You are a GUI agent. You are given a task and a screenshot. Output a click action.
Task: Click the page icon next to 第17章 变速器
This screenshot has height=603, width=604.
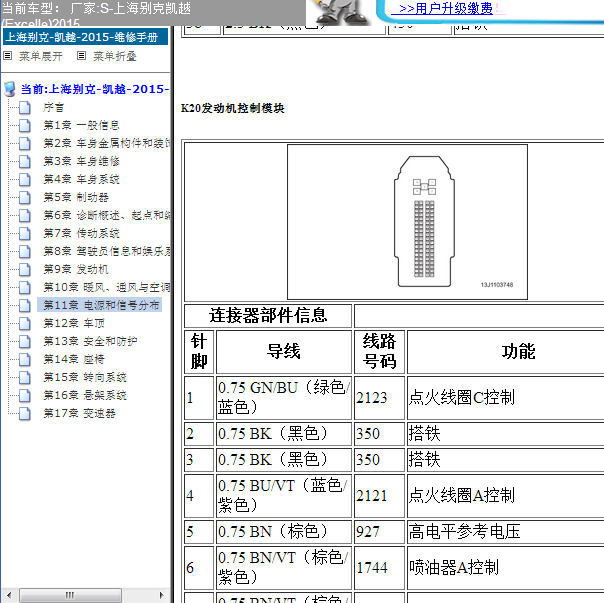(25, 413)
